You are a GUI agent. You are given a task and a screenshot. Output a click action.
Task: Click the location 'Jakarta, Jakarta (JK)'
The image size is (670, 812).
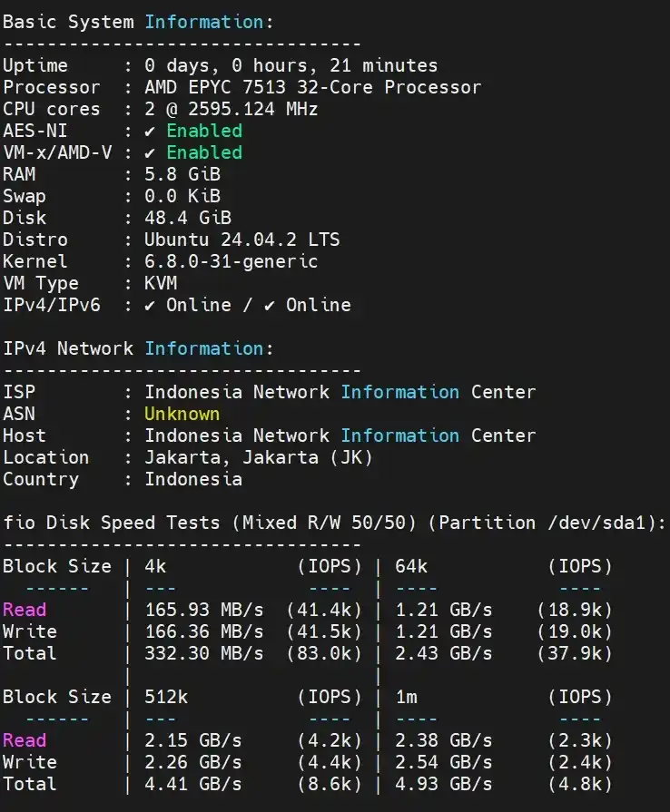pos(259,457)
